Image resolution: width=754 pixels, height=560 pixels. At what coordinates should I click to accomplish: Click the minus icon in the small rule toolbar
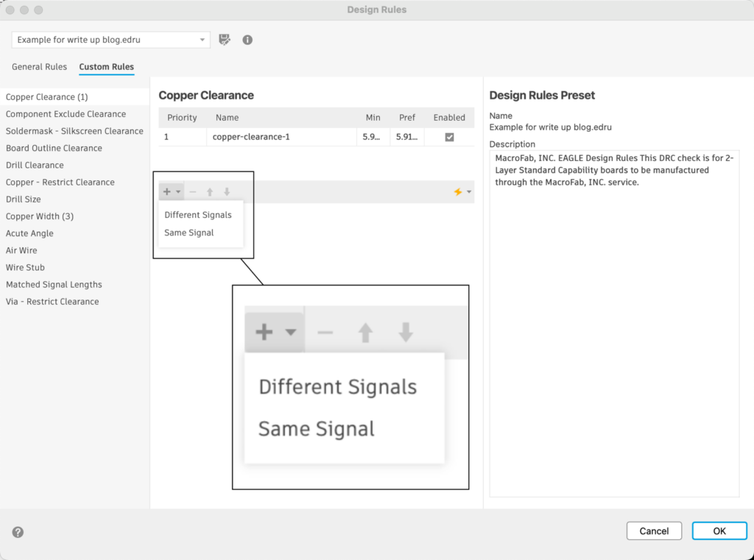click(193, 192)
